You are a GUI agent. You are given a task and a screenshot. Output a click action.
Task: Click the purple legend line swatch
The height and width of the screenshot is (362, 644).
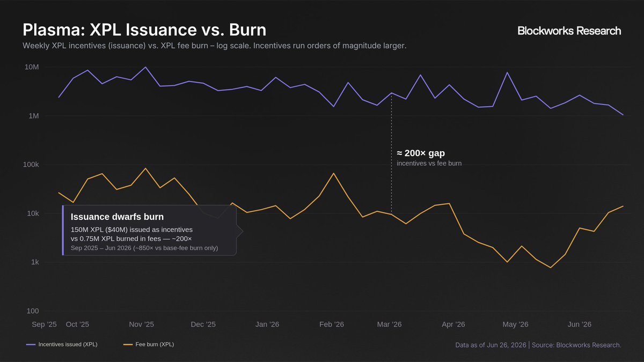pos(31,344)
